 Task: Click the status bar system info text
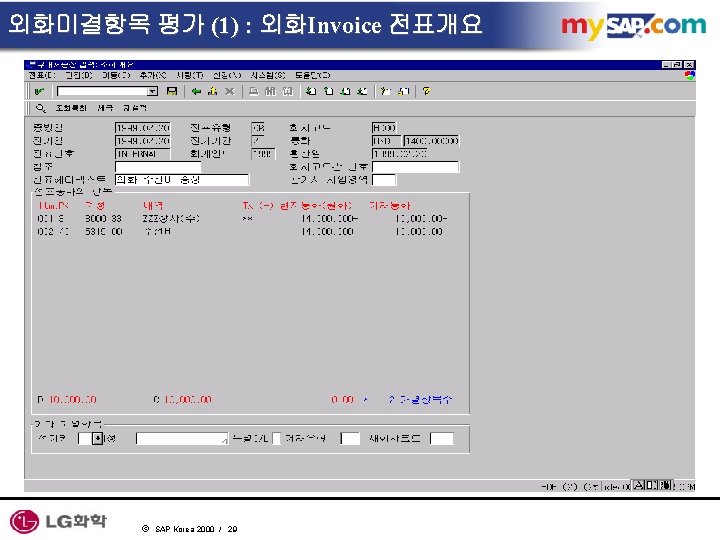[570, 486]
